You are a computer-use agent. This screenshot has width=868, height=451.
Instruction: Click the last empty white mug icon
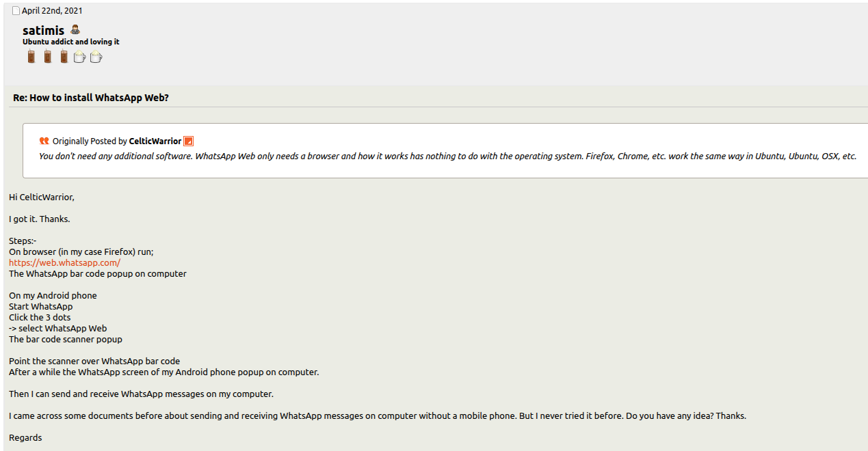96,57
